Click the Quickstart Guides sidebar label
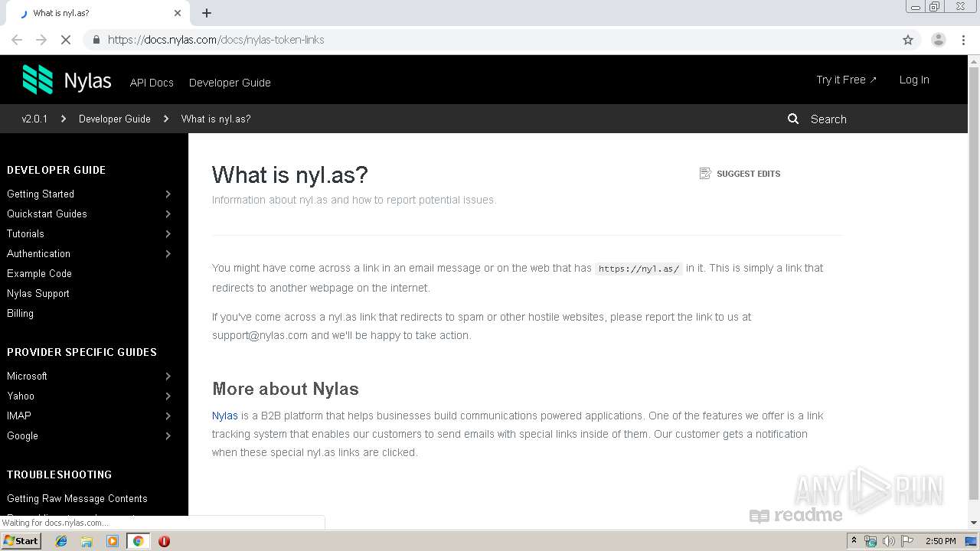Image resolution: width=980 pixels, height=551 pixels. pyautogui.click(x=47, y=214)
